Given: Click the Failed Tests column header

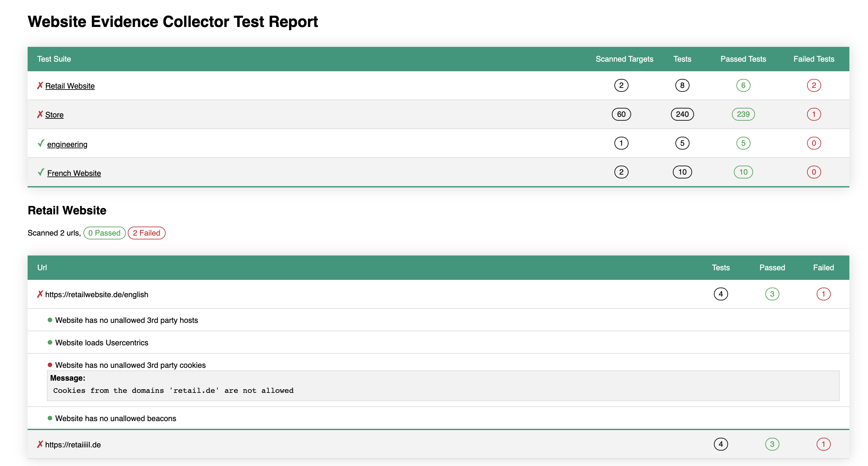Looking at the screenshot, I should (x=813, y=59).
